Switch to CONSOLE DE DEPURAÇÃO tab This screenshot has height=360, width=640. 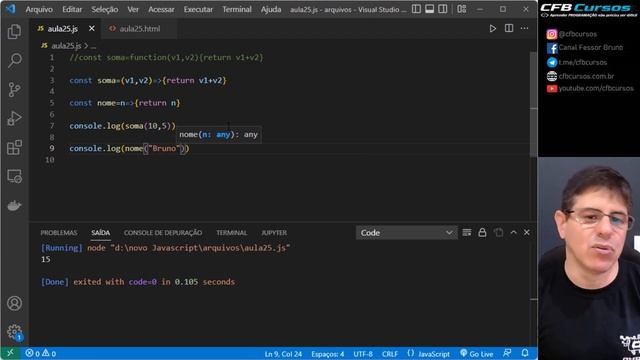(x=163, y=233)
